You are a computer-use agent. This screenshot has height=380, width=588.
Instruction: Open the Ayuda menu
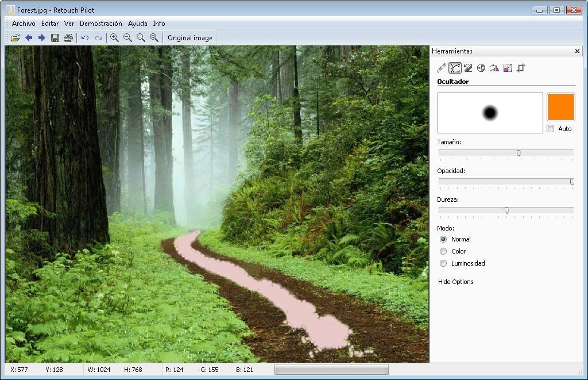[138, 23]
